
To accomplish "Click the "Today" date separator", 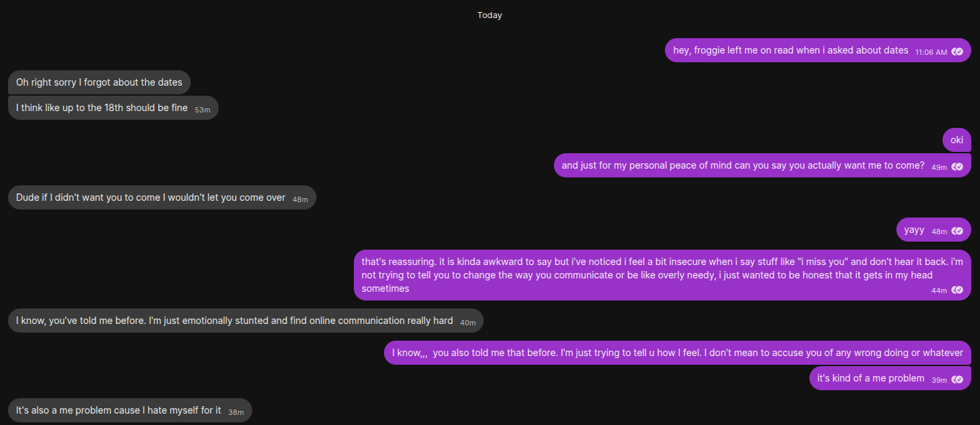I will coord(490,15).
